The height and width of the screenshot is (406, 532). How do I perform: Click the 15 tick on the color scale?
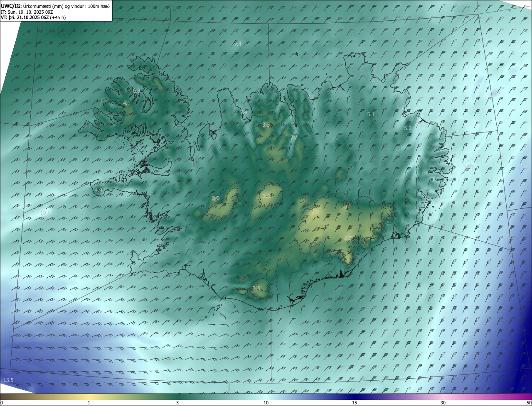pos(355,403)
